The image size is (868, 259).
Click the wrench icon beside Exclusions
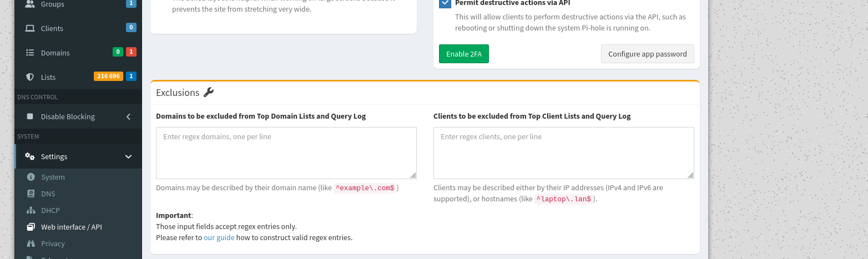pos(209,93)
